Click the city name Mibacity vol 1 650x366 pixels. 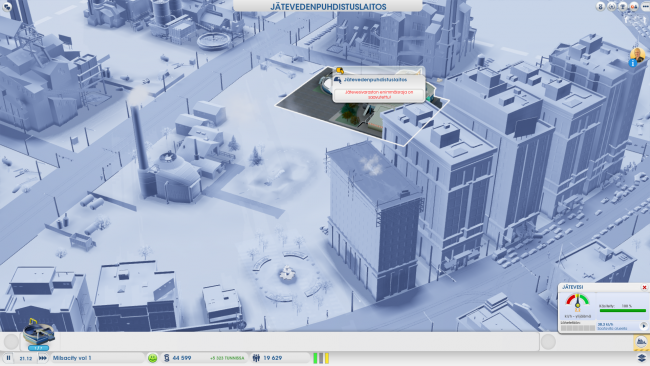[x=72, y=358]
